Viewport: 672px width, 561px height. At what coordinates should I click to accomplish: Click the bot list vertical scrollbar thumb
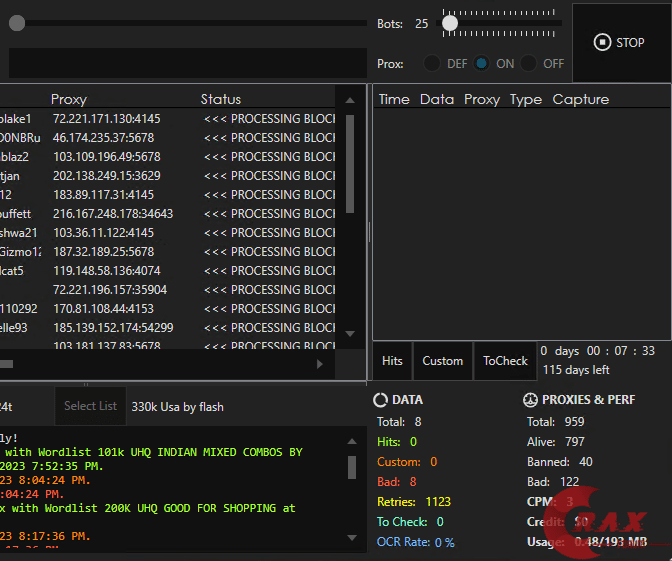(x=350, y=164)
